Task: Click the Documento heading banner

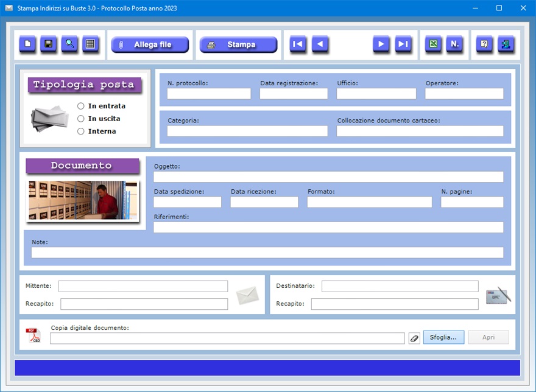Action: click(82, 166)
